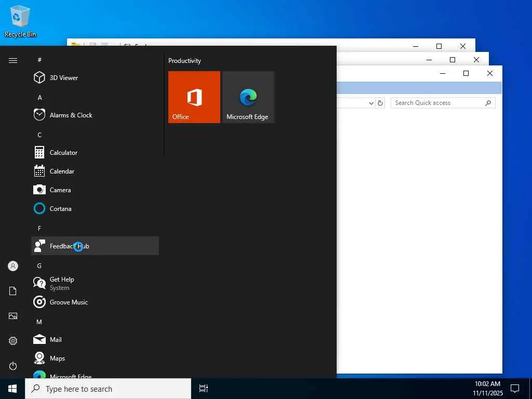Click the 'A' letter group header
532x399 pixels.
pos(39,97)
